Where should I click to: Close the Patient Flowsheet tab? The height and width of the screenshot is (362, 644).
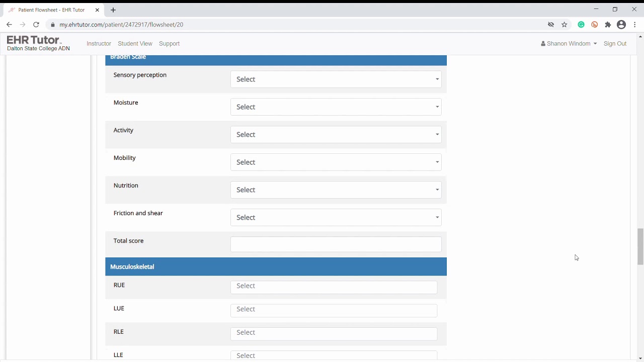[x=97, y=10]
